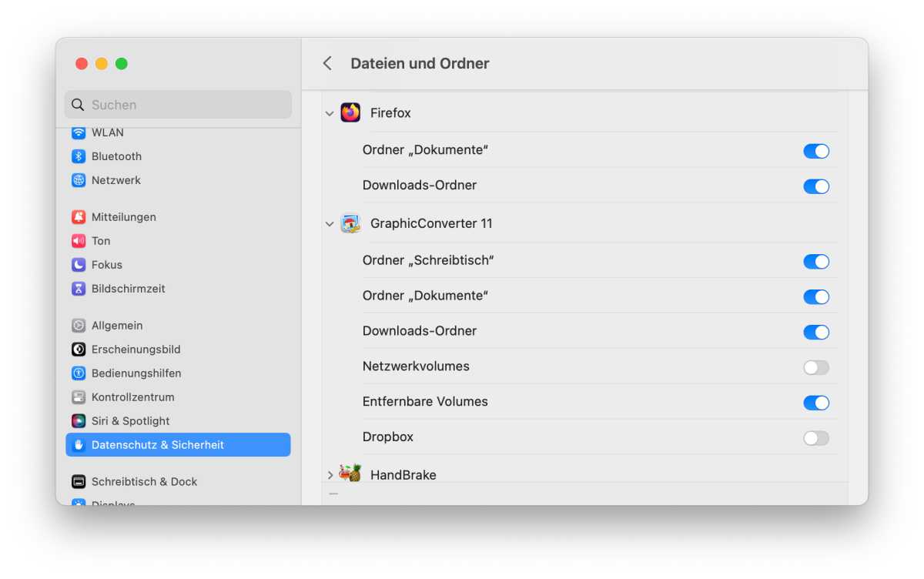This screenshot has width=924, height=579.
Task: Click the magnifier icon in search field
Action: [x=78, y=105]
